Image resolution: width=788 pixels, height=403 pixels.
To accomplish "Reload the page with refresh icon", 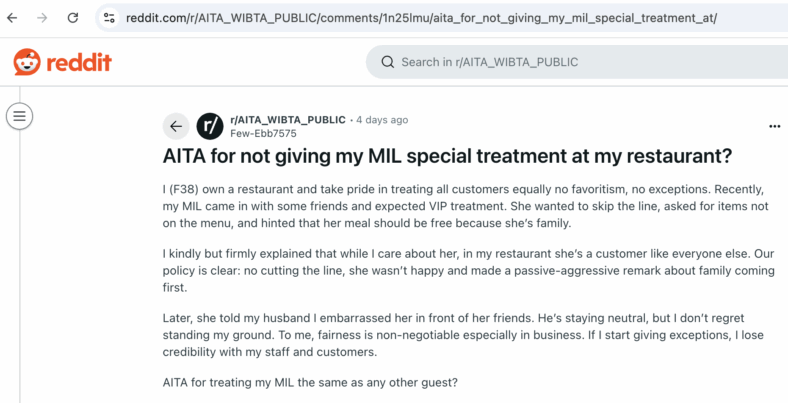I will coord(73,18).
